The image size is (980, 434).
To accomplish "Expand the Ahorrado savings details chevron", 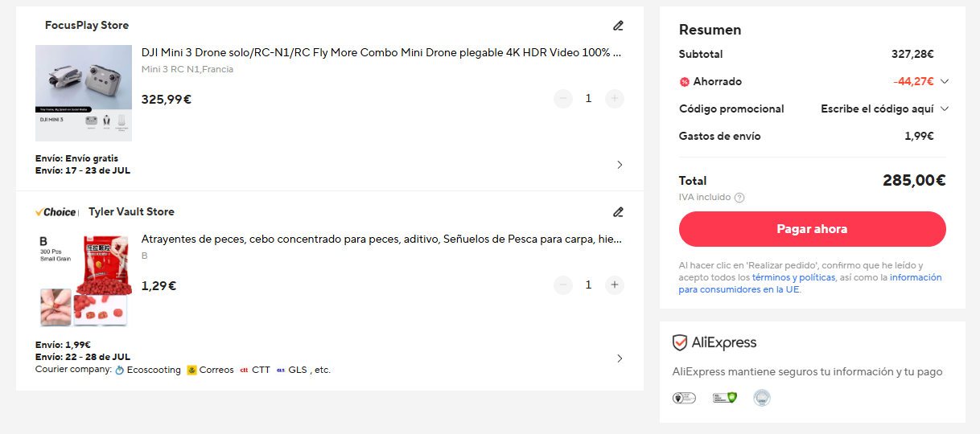I will (x=945, y=81).
